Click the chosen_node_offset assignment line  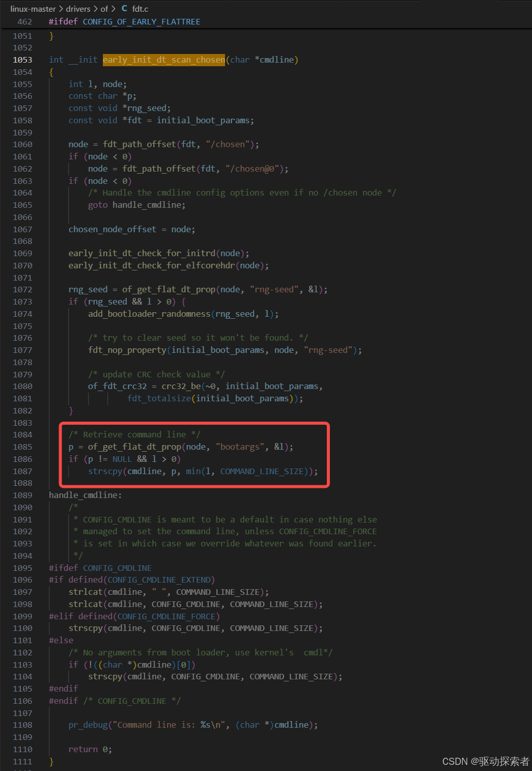pyautogui.click(x=132, y=230)
